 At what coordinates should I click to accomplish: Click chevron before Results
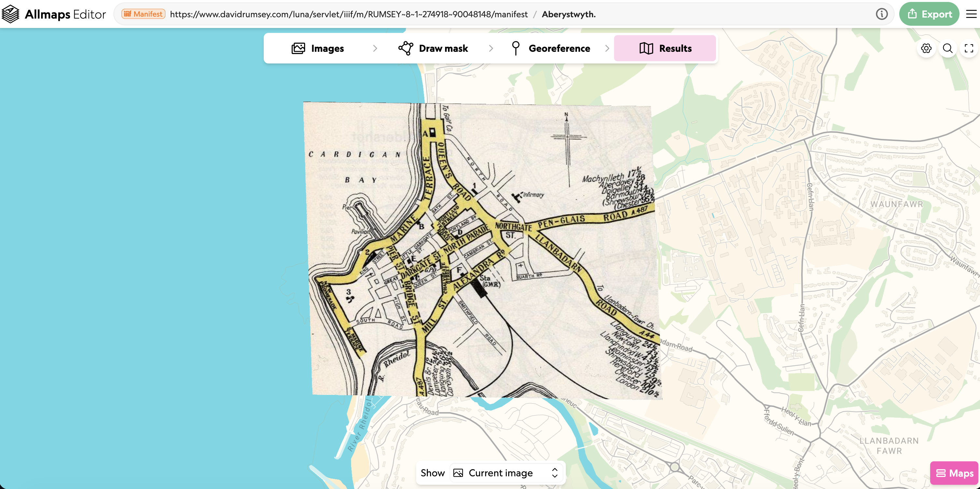607,48
